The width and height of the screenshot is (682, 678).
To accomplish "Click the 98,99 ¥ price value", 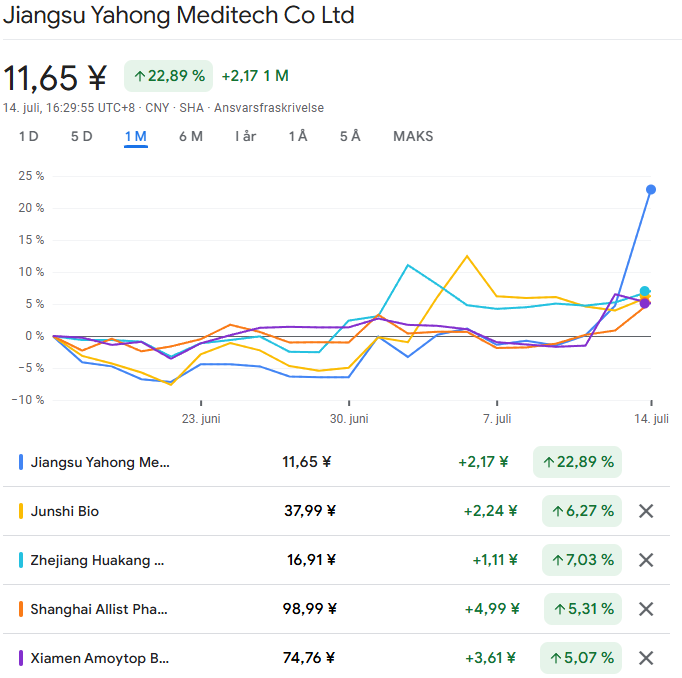I will coord(310,609).
